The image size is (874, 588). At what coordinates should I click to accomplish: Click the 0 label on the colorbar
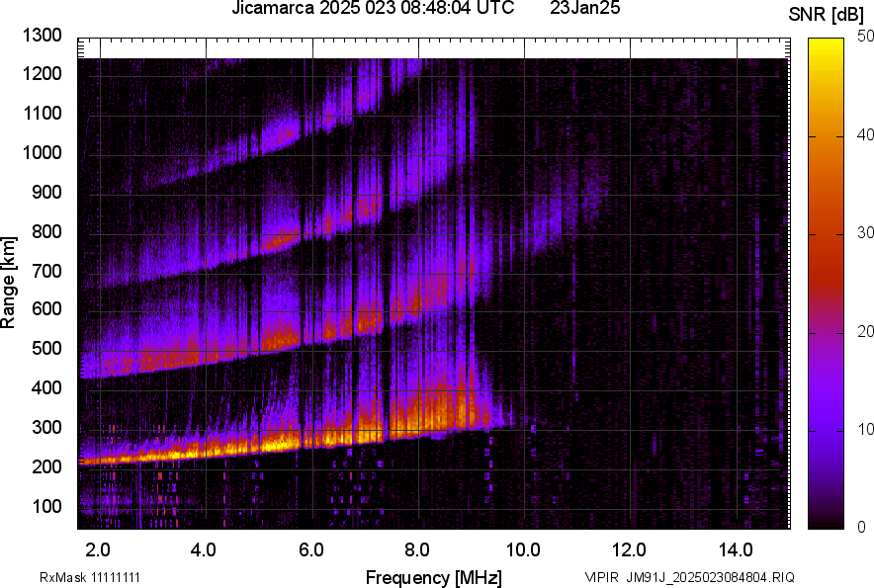tap(863, 527)
